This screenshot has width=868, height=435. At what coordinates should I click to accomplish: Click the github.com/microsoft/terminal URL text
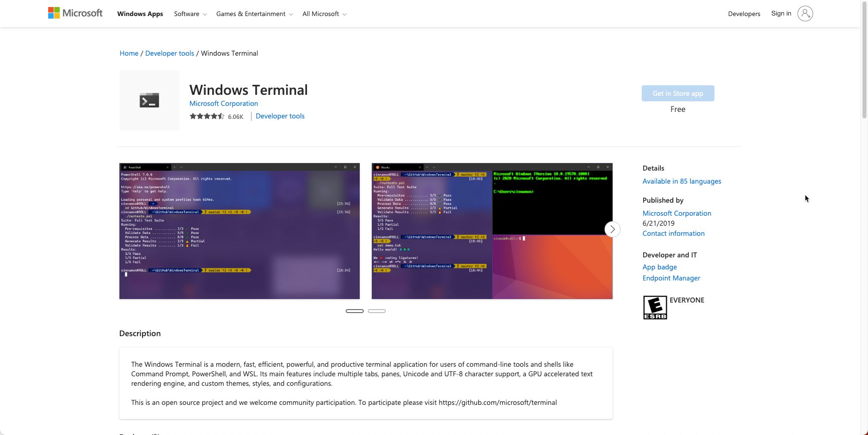[498, 402]
